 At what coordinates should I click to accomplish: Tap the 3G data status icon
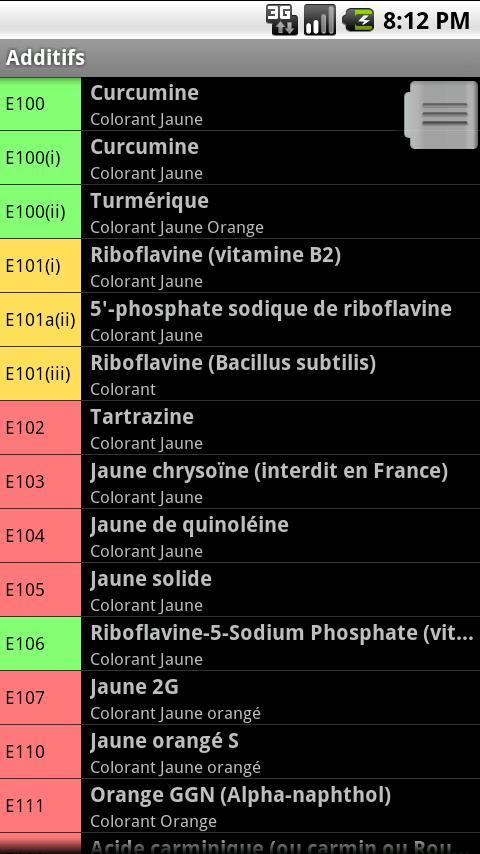[282, 20]
